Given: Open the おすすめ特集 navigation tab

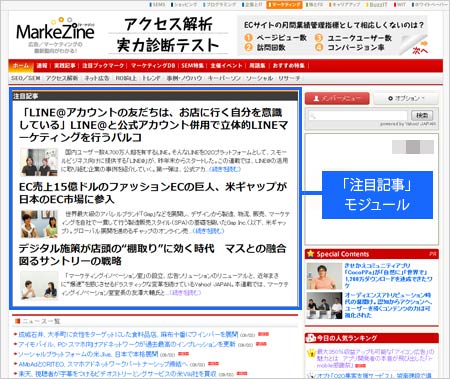Looking at the screenshot, I should click(288, 66).
